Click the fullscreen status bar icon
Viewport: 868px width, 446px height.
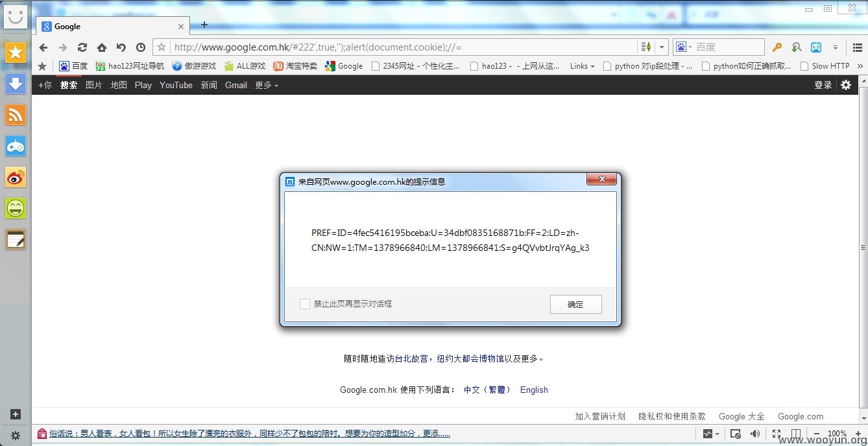tap(776, 434)
